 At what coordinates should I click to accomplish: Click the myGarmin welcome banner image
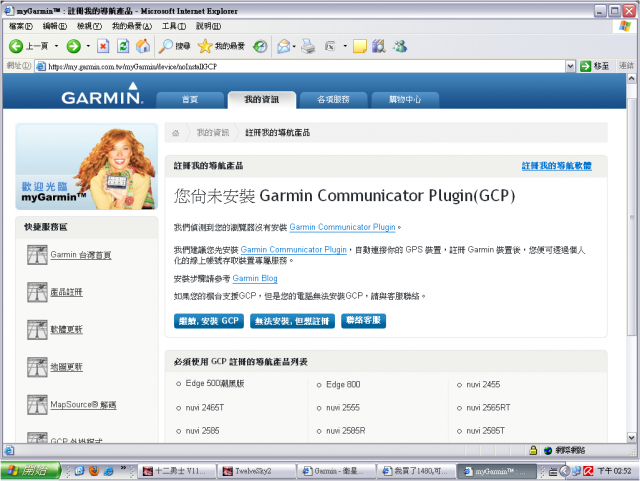tap(87, 167)
